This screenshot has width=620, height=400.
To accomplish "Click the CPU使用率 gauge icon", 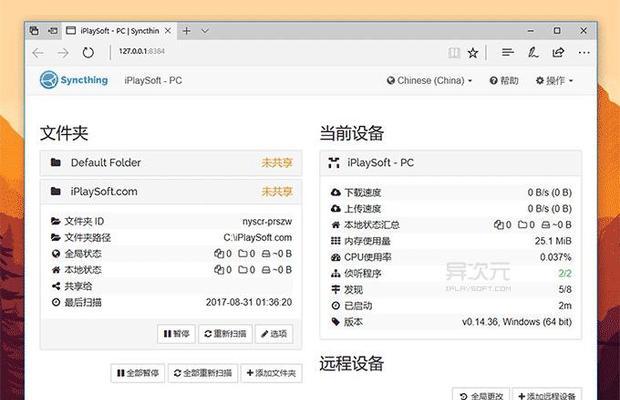I will pos(335,257).
